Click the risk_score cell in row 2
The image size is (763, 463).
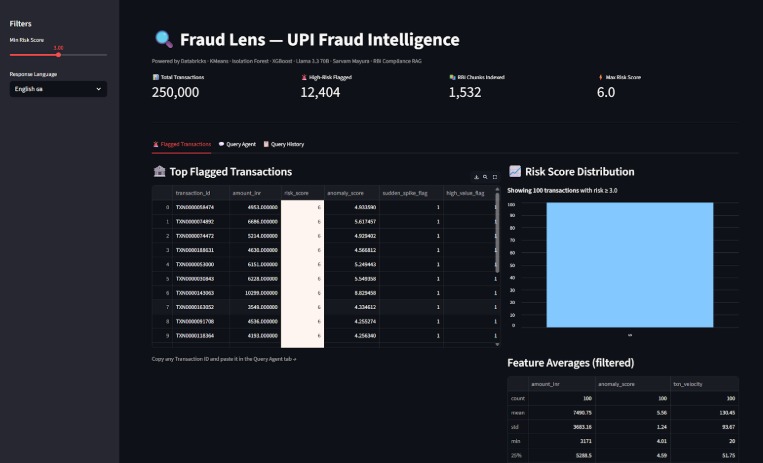303,236
